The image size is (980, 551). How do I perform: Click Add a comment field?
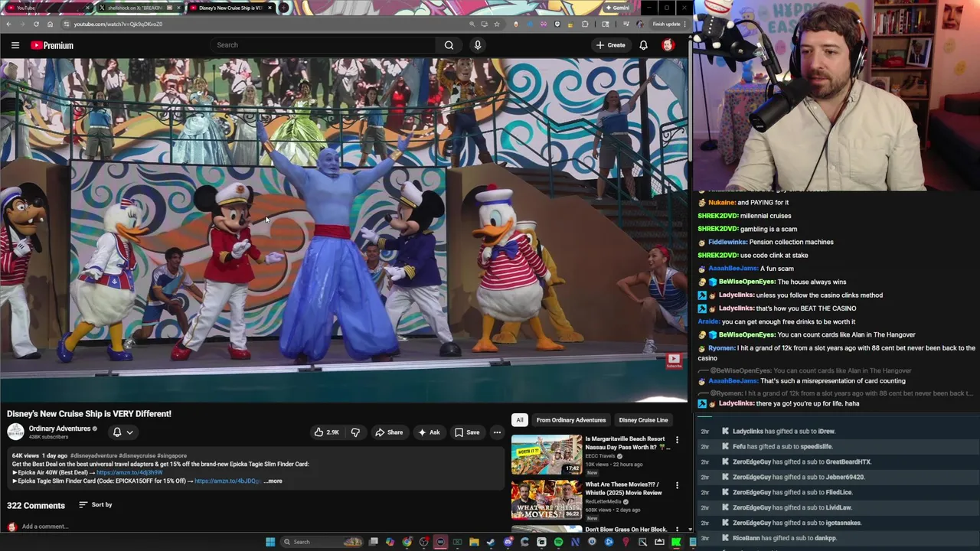click(x=45, y=527)
